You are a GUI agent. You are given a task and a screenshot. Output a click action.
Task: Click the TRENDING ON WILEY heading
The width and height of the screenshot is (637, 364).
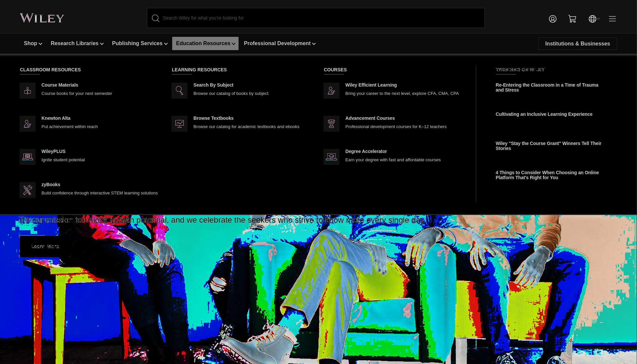tap(520, 70)
